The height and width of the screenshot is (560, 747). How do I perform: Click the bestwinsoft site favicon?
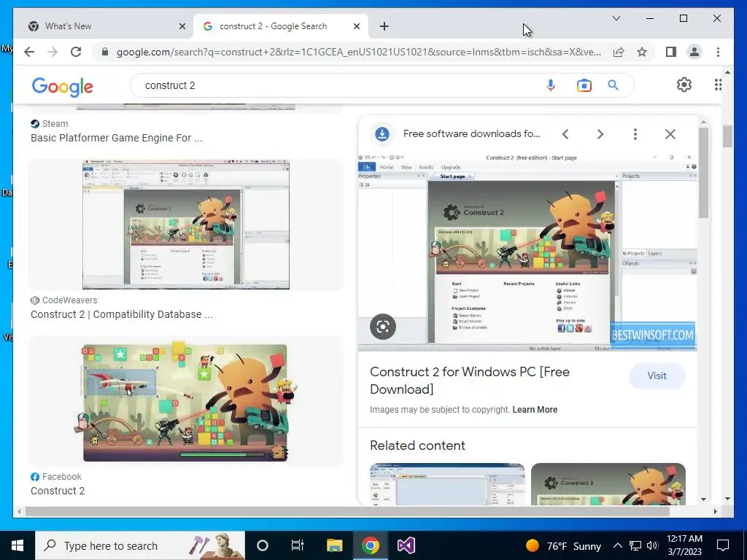coord(382,134)
